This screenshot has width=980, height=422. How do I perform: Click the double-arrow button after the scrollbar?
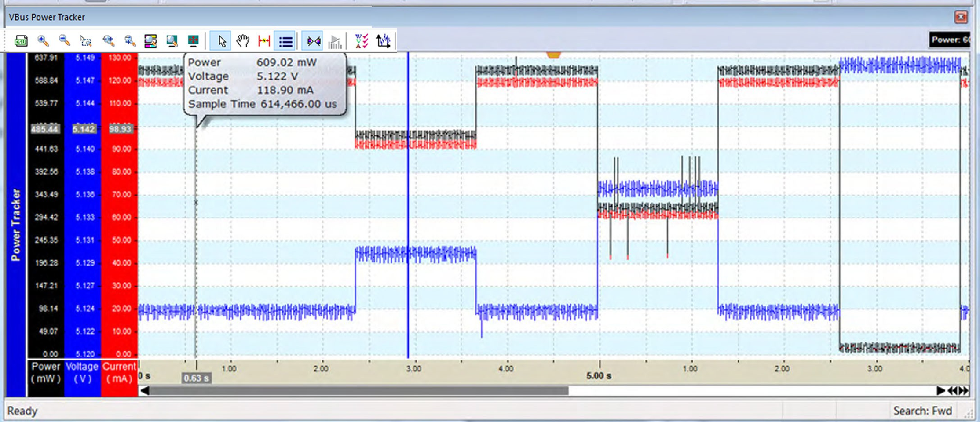pos(958,390)
